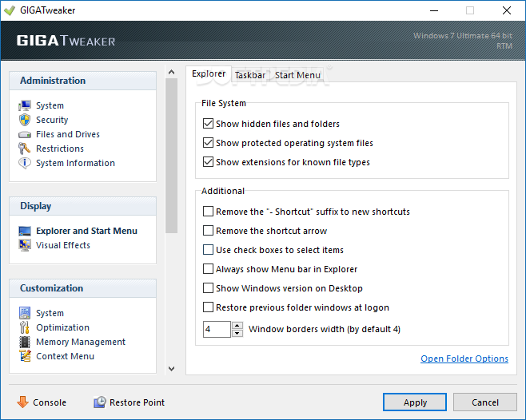
Task: Click the window borders width input field
Action: point(217,329)
